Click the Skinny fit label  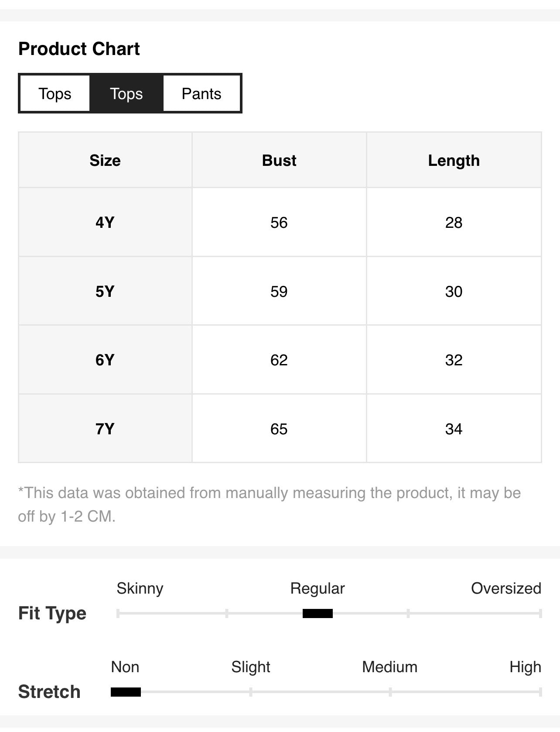point(140,588)
